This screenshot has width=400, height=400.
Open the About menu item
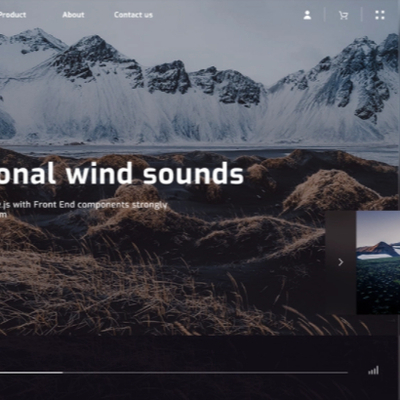73,15
